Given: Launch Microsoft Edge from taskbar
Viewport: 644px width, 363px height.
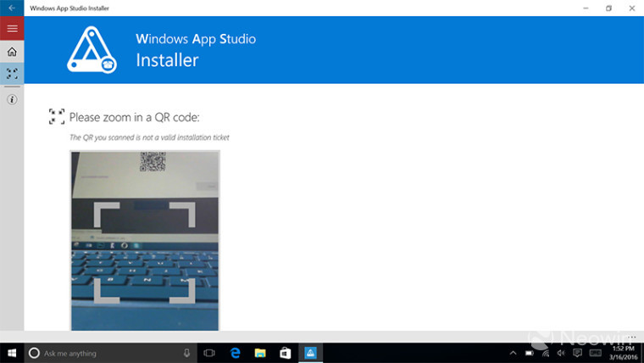Looking at the screenshot, I should (236, 353).
